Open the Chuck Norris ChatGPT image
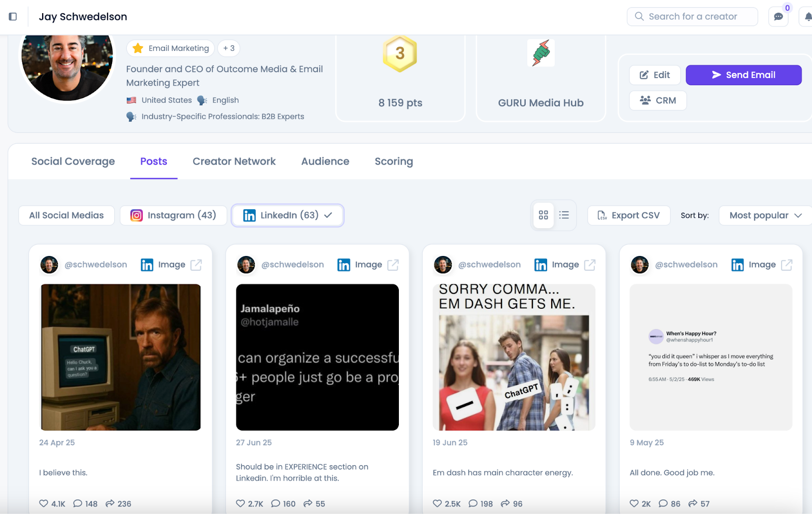The image size is (812, 514). pos(121,357)
